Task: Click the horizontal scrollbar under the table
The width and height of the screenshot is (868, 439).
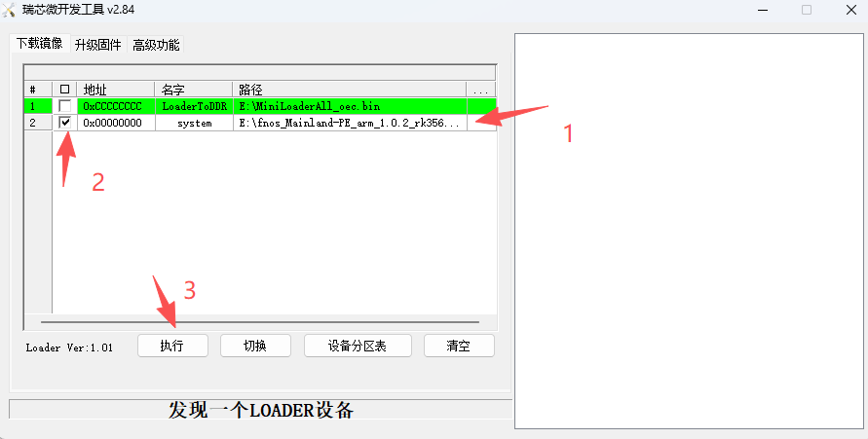Action: (x=260, y=322)
